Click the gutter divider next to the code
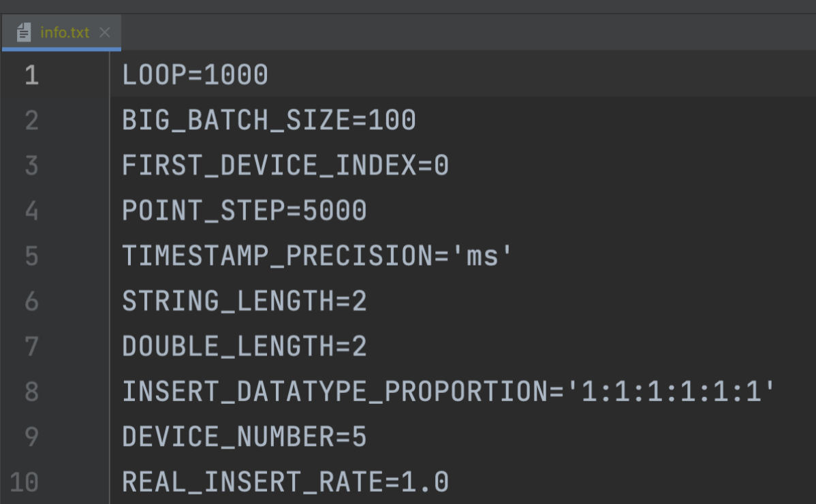Viewport: 816px width, 504px height. 110,272
